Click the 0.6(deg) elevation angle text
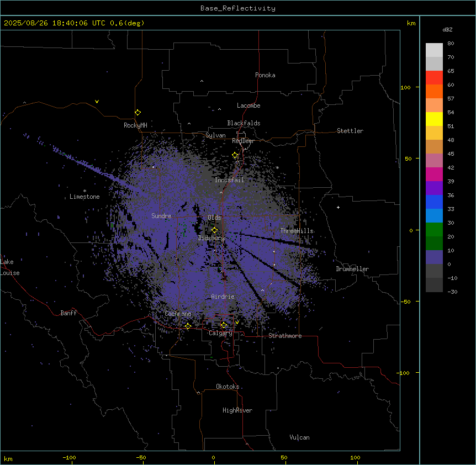This screenshot has width=476, height=465. (x=127, y=23)
